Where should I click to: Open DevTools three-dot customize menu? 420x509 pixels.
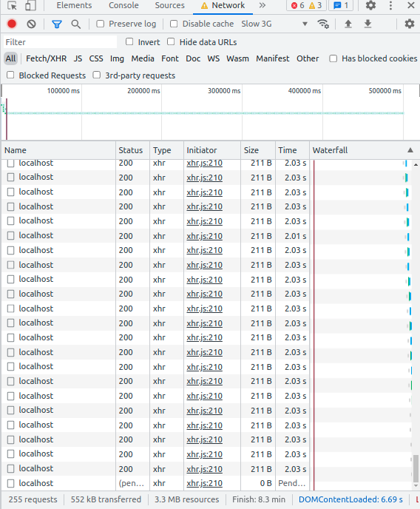click(x=390, y=5)
